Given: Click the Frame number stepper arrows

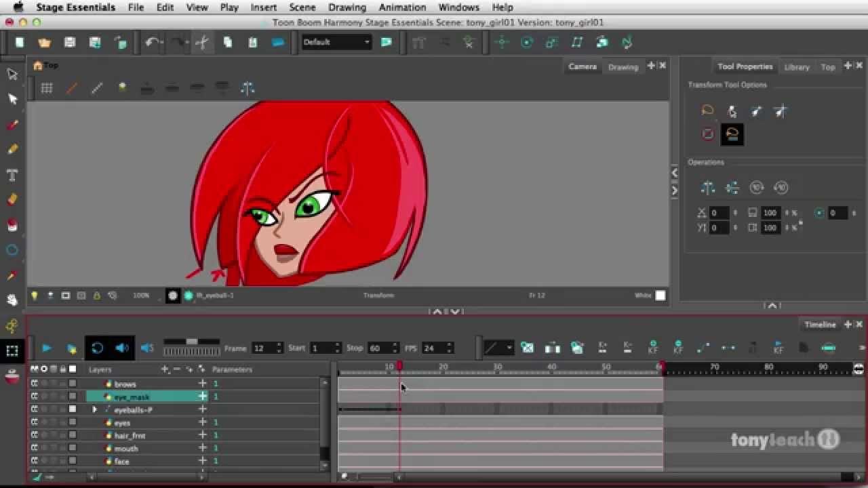Looking at the screenshot, I should tap(279, 348).
